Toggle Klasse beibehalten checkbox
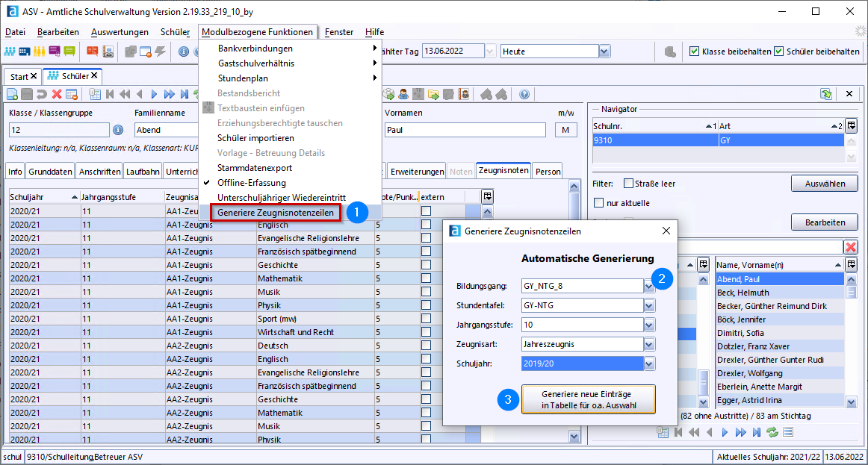Image resolution: width=868 pixels, height=465 pixels. point(694,52)
